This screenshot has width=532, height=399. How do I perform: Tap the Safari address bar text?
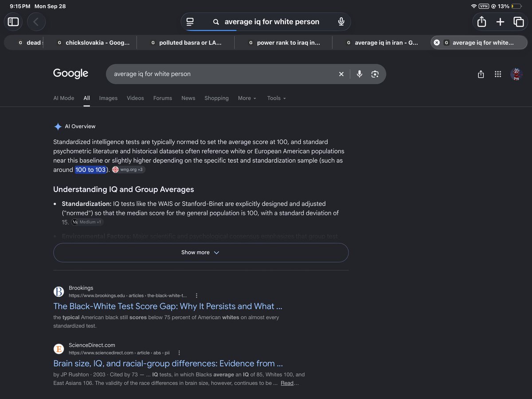click(272, 22)
